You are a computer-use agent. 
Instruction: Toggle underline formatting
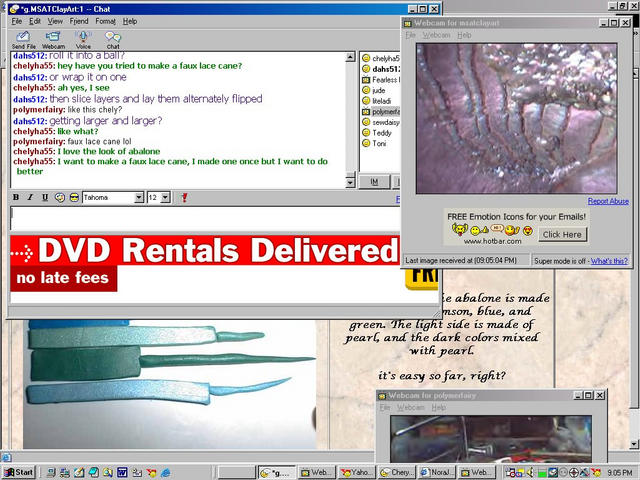[45, 198]
